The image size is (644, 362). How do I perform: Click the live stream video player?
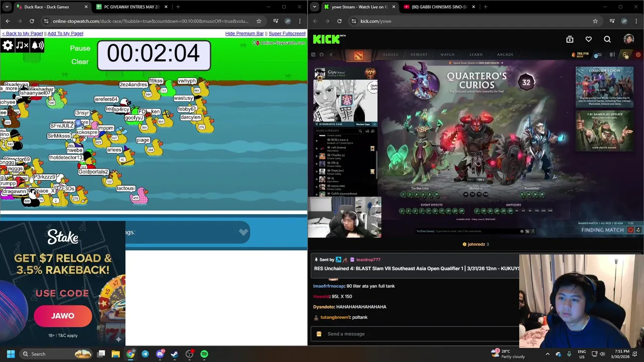click(476, 144)
